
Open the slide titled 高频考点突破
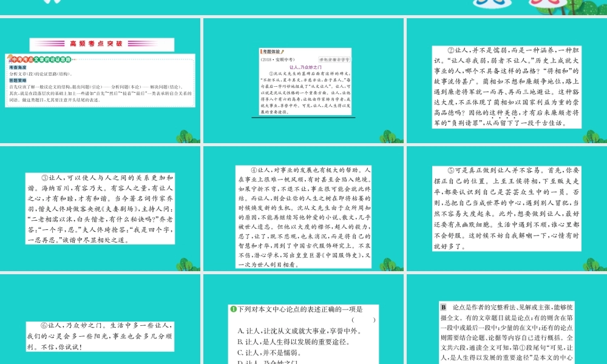coord(100,81)
